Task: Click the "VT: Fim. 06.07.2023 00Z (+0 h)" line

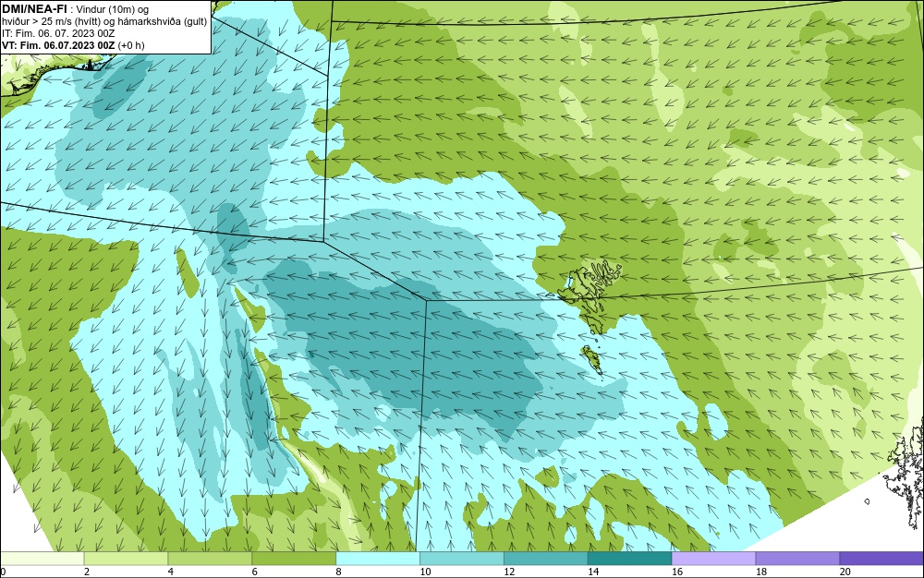Action: click(73, 45)
